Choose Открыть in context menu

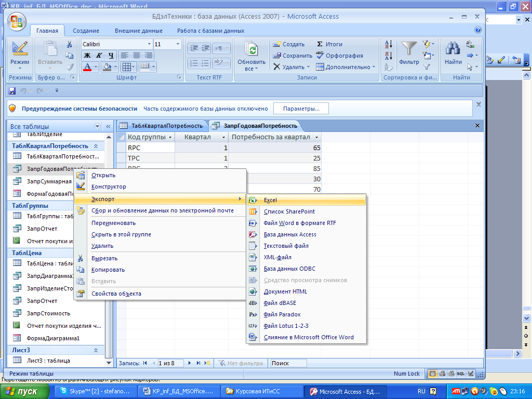pyautogui.click(x=103, y=175)
